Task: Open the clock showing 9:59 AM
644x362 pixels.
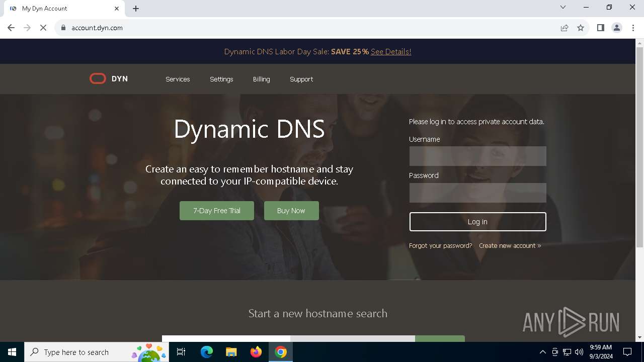Action: pyautogui.click(x=601, y=352)
